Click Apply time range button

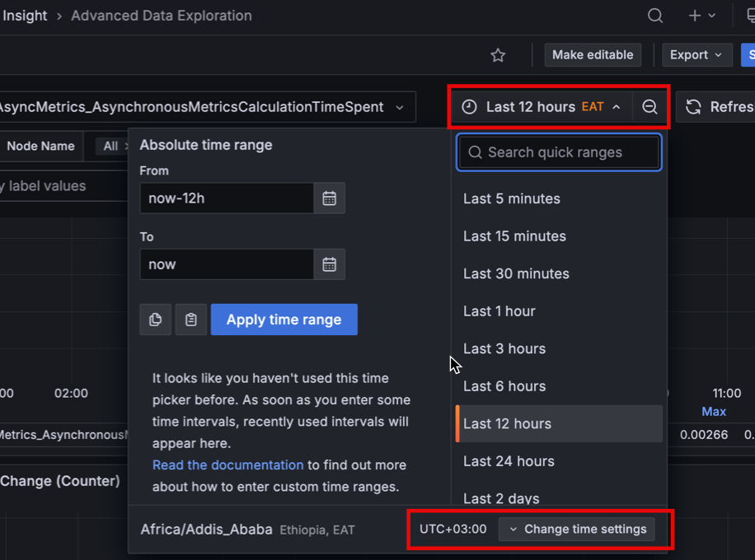click(284, 320)
